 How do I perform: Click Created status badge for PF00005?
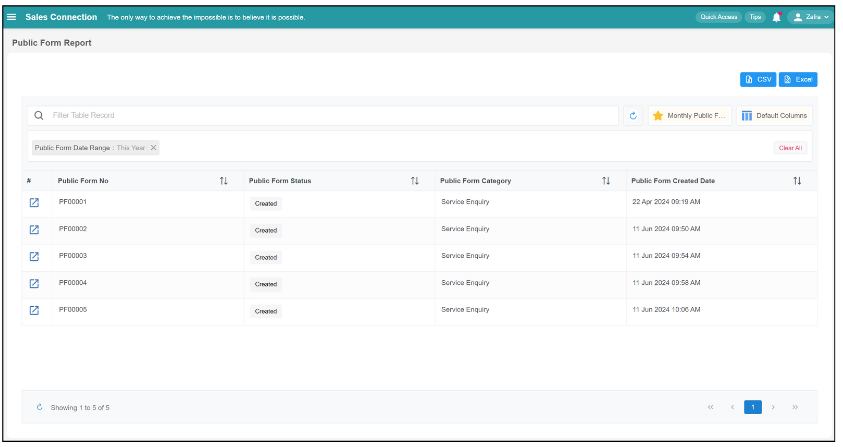(266, 311)
